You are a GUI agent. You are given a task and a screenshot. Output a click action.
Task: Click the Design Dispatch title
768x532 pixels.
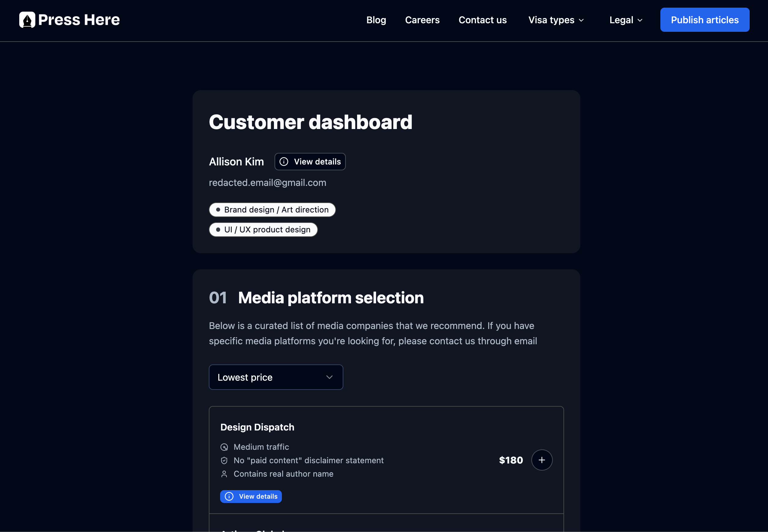pos(257,427)
